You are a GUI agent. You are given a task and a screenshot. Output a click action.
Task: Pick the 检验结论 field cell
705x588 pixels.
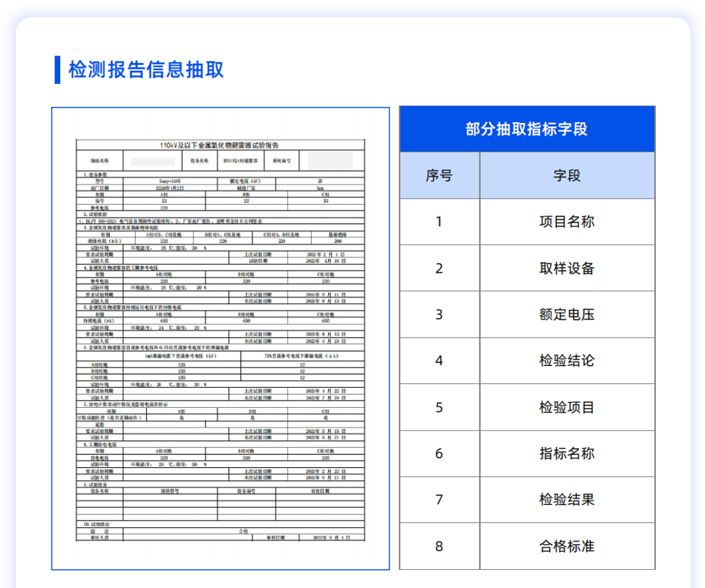point(567,361)
